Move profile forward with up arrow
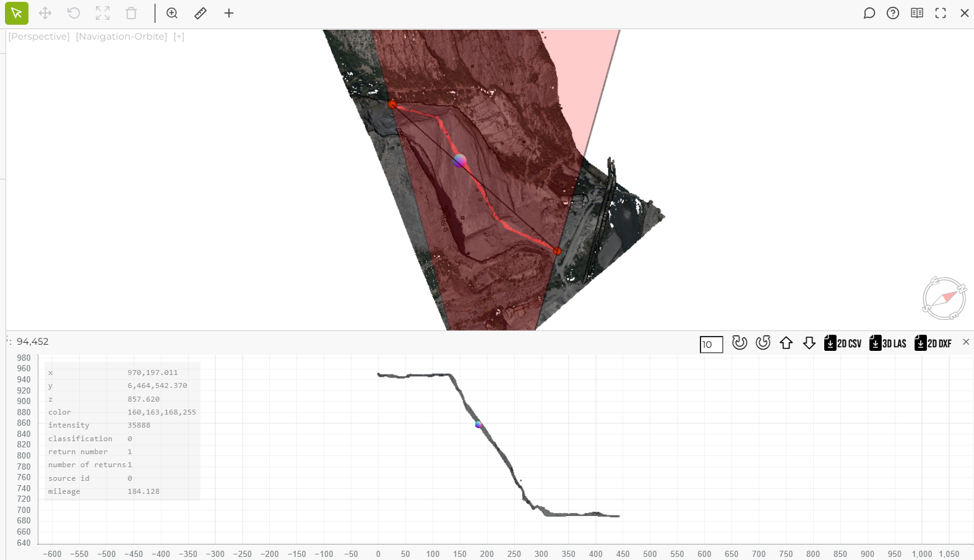Image resolution: width=974 pixels, height=560 pixels. tap(786, 343)
